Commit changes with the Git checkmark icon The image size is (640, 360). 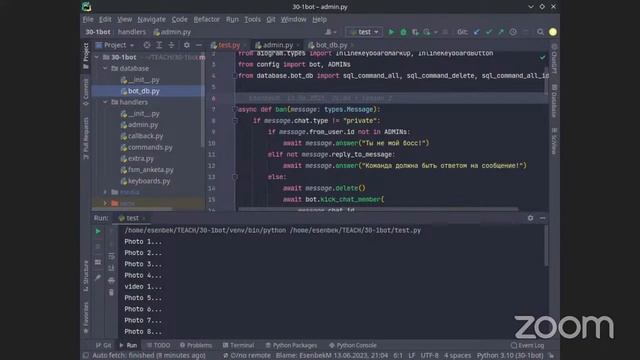point(489,32)
